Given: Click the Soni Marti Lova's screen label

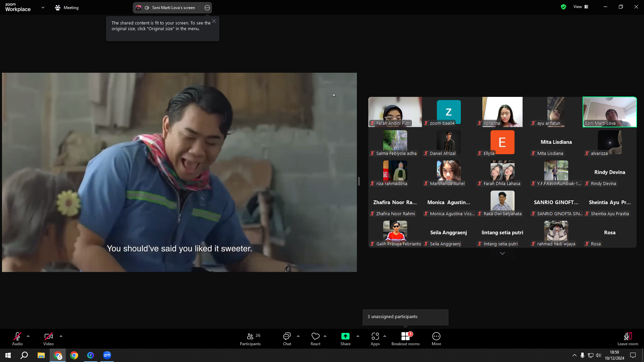Looking at the screenshot, I should tap(173, 8).
